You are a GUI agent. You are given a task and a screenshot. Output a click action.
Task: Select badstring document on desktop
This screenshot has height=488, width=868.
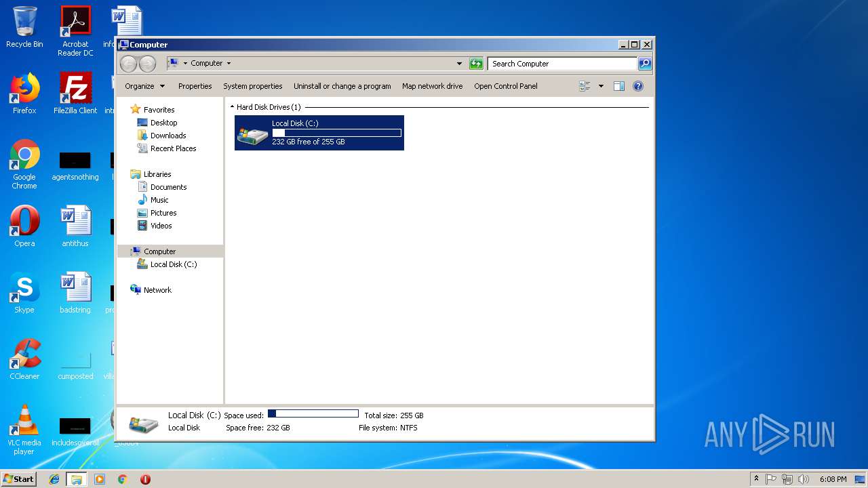[x=75, y=293]
